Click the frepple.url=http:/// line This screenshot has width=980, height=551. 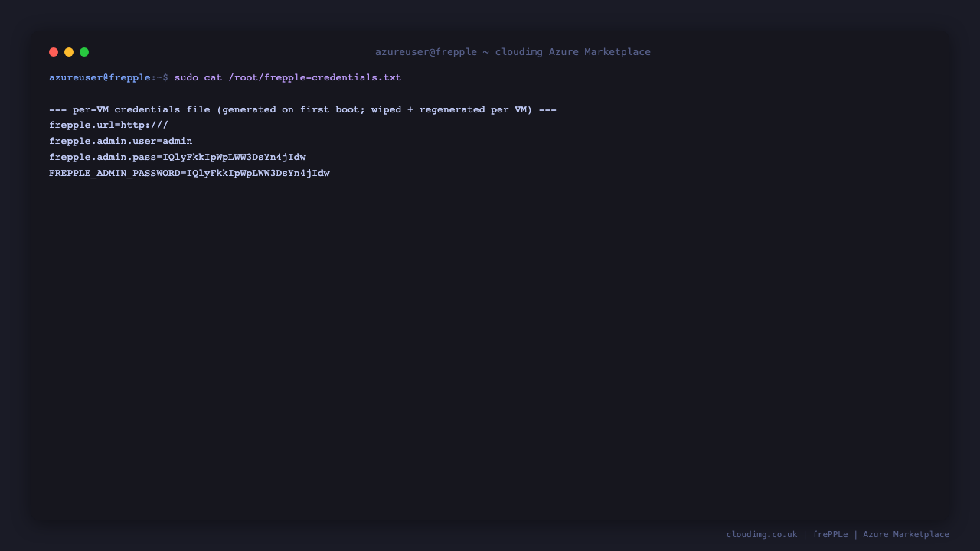[109, 126]
